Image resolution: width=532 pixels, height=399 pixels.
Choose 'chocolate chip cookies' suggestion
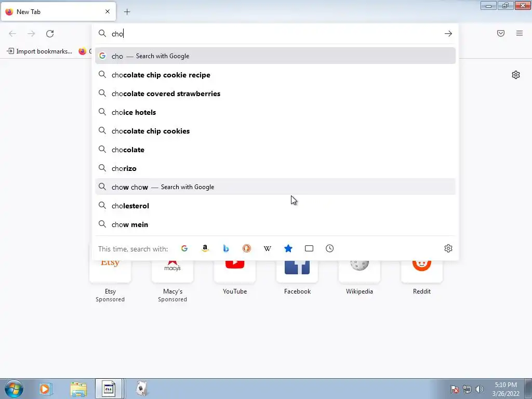275,130
